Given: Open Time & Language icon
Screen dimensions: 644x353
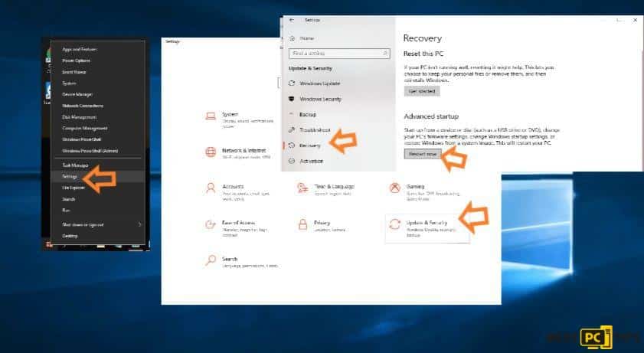Looking at the screenshot, I should (302, 188).
